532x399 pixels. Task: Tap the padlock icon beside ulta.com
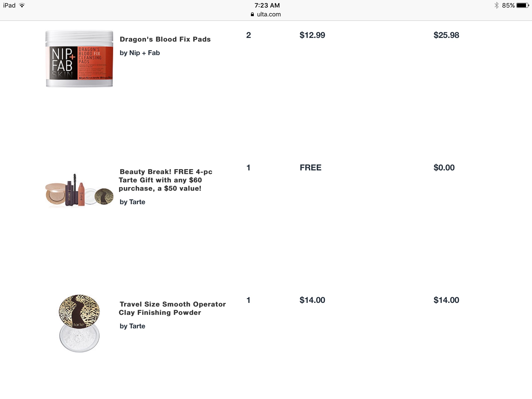click(252, 15)
